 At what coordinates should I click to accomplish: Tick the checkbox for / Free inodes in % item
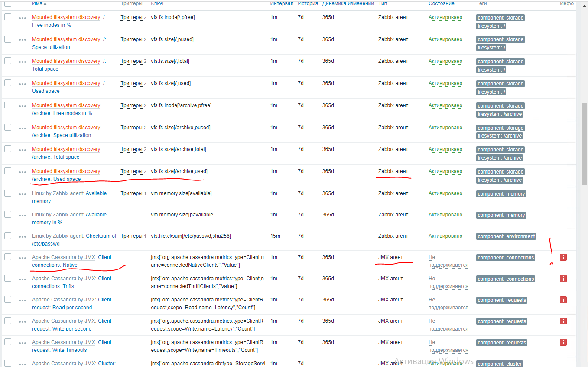8,17
